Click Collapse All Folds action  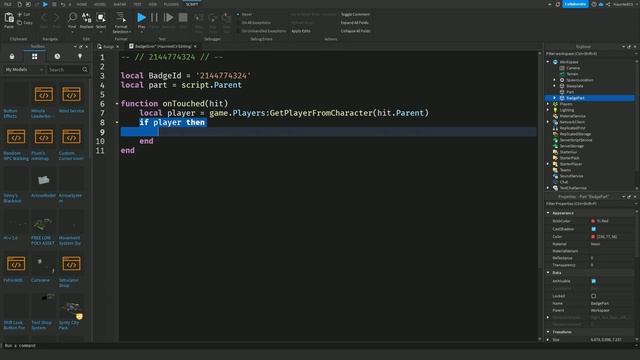[x=356, y=31]
